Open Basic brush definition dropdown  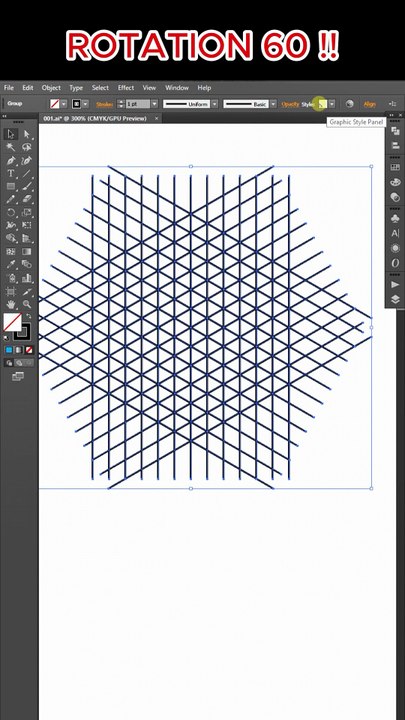tap(273, 104)
